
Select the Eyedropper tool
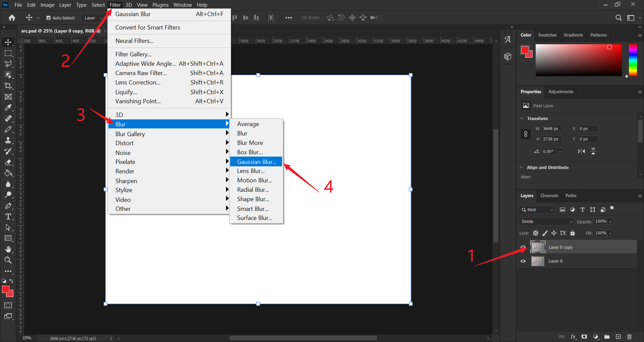tap(8, 108)
